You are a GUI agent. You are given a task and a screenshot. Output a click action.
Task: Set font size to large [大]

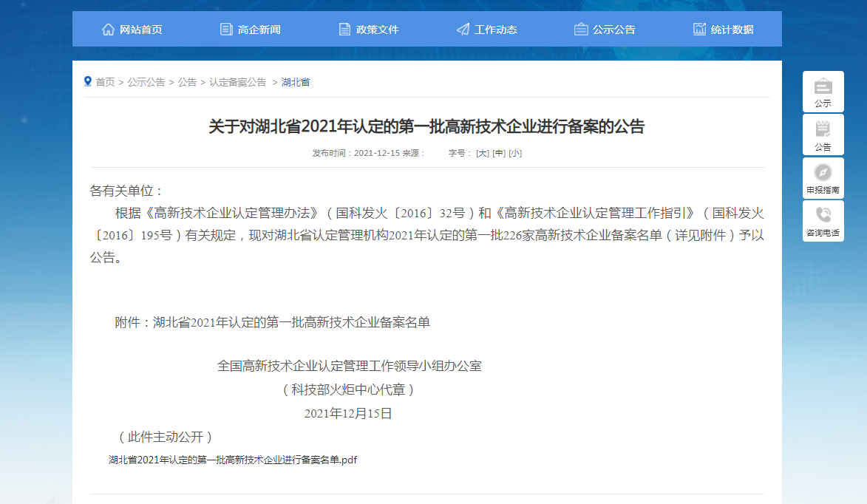483,153
